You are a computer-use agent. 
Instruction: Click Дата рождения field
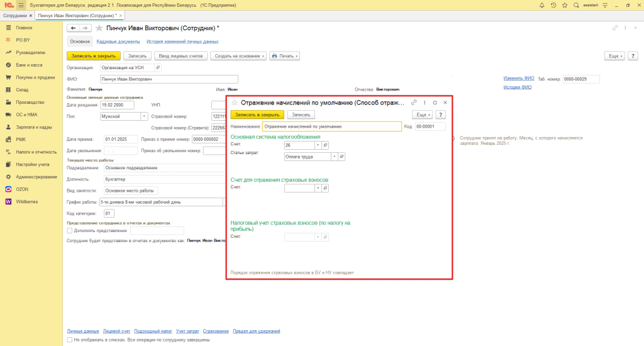(118, 105)
